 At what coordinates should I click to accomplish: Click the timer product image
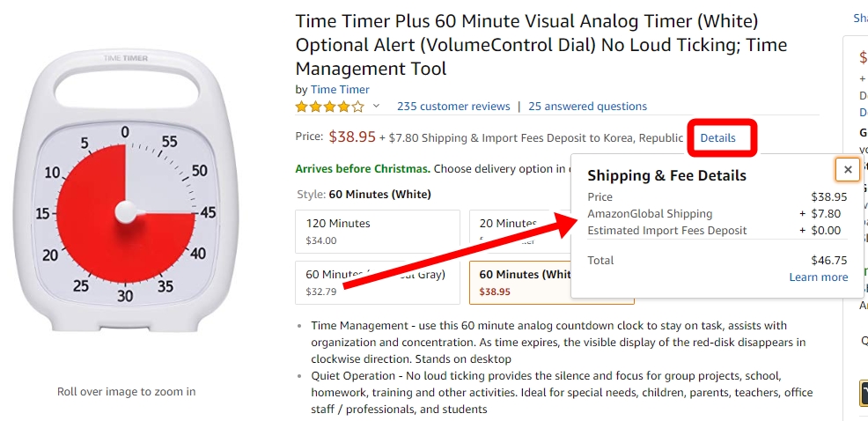tap(125, 191)
